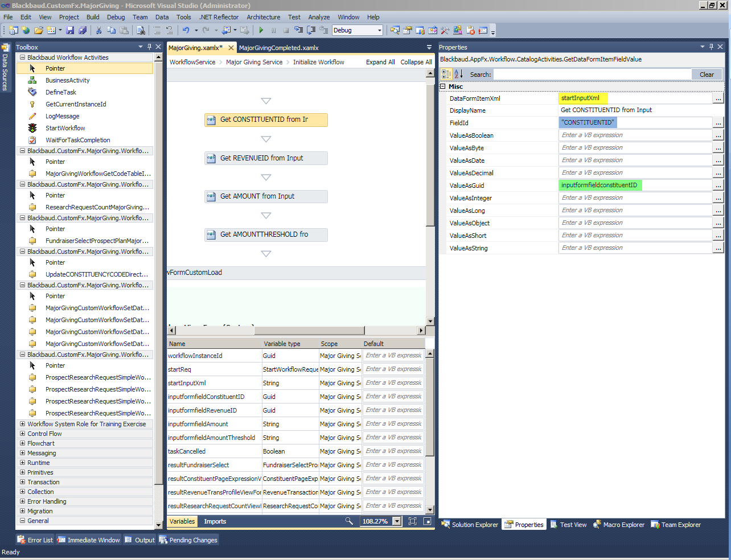Click Collapse All in the designer
The width and height of the screenshot is (731, 560).
pos(416,62)
